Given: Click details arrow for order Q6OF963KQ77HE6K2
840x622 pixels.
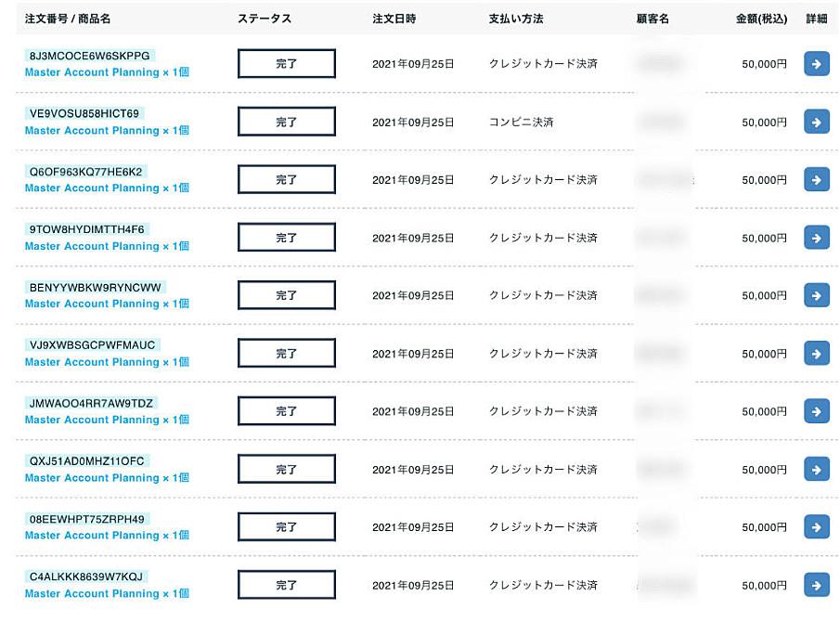Looking at the screenshot, I should coord(817,179).
